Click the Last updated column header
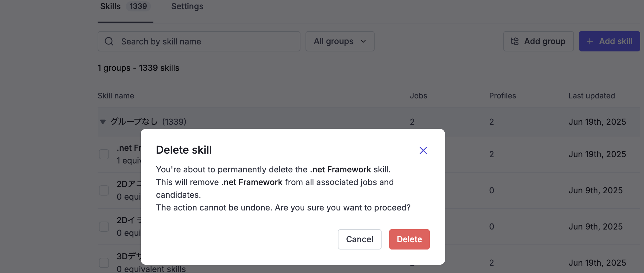This screenshot has width=644, height=273. click(x=591, y=96)
